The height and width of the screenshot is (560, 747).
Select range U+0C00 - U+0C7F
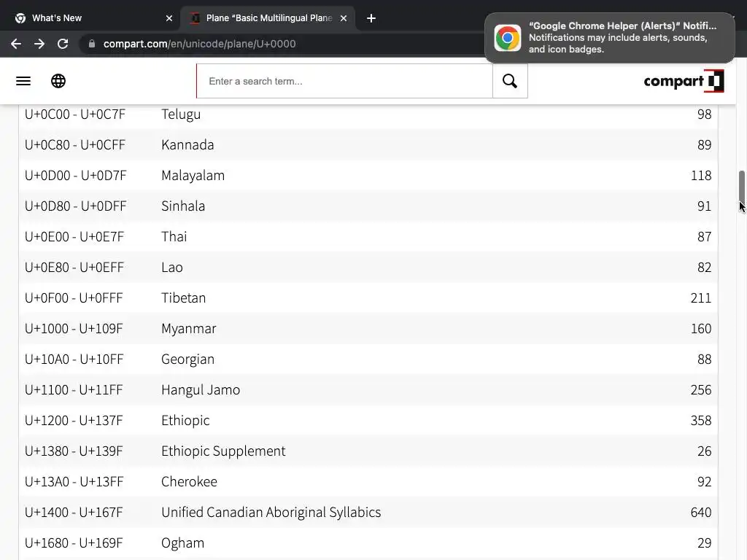75,114
